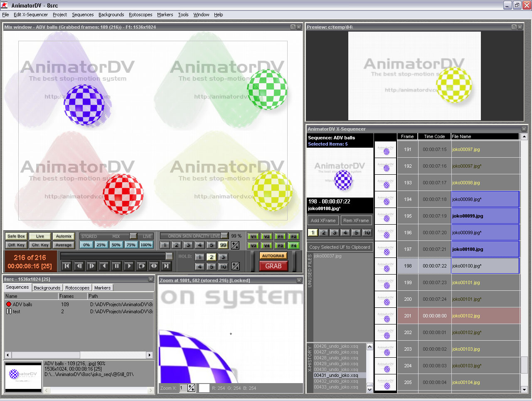This screenshot has height=401, width=532.
Task: Toggle loop playback icon
Action: point(141,266)
